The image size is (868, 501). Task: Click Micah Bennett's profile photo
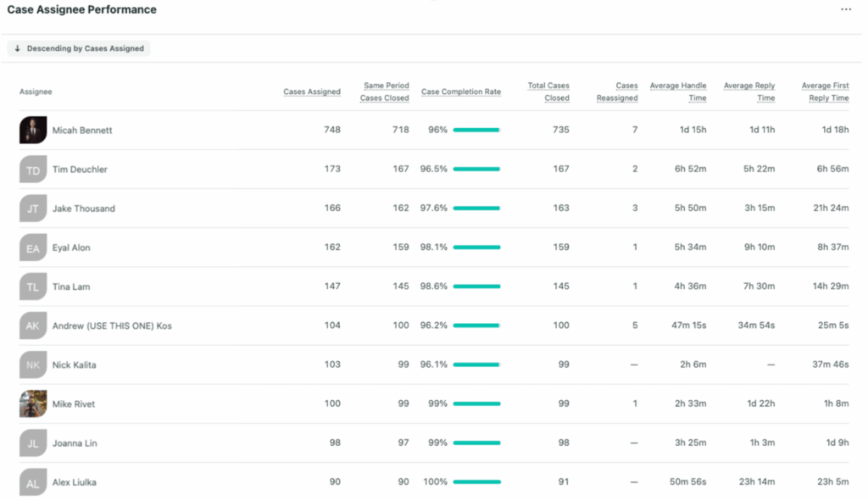pos(32,130)
